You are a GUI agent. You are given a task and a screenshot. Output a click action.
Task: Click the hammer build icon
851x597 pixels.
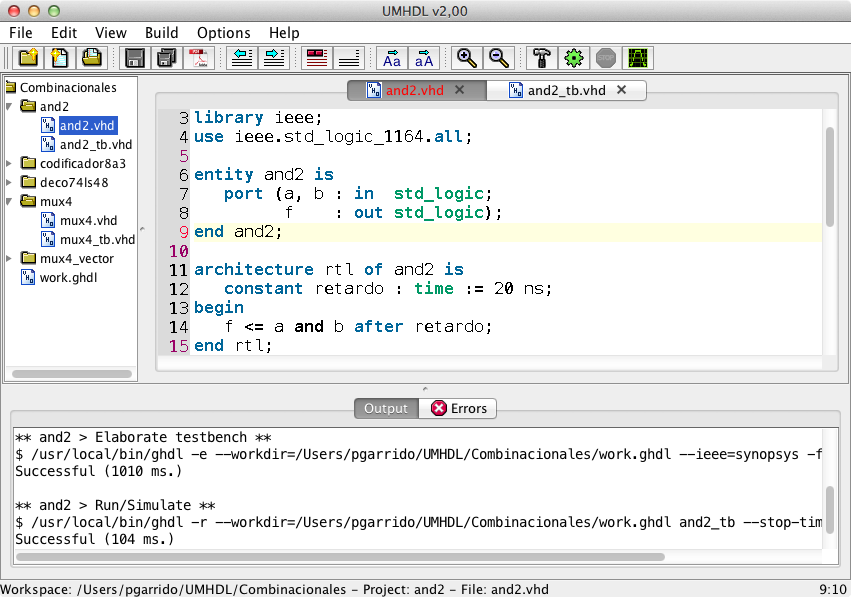[541, 58]
